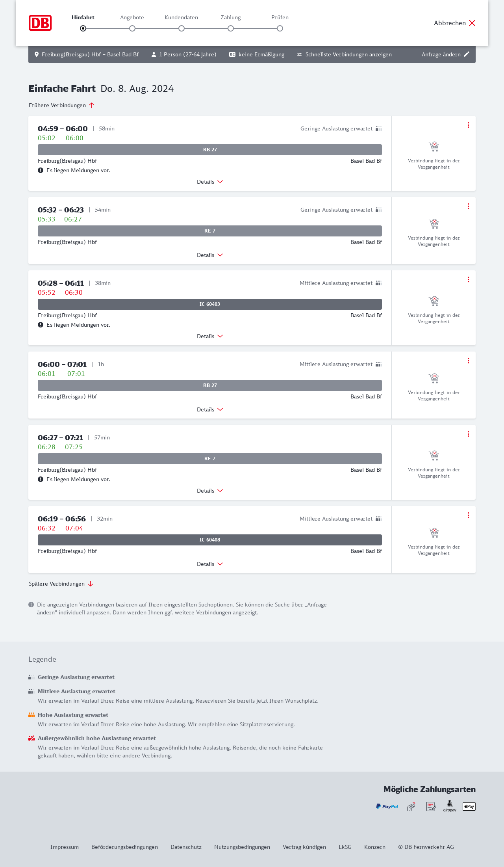Click the Kundendaten step label
The height and width of the screenshot is (867, 504).
pos(181,17)
